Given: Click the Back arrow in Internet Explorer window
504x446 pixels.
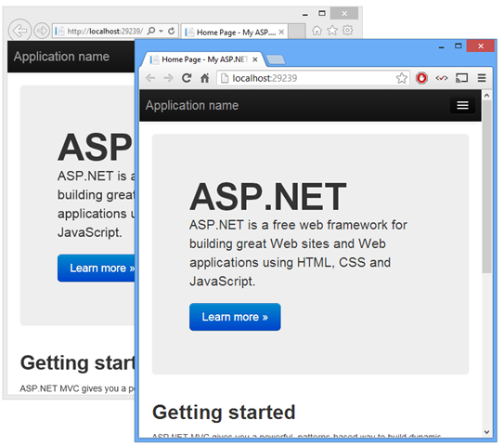Looking at the screenshot, I should click(x=19, y=31).
